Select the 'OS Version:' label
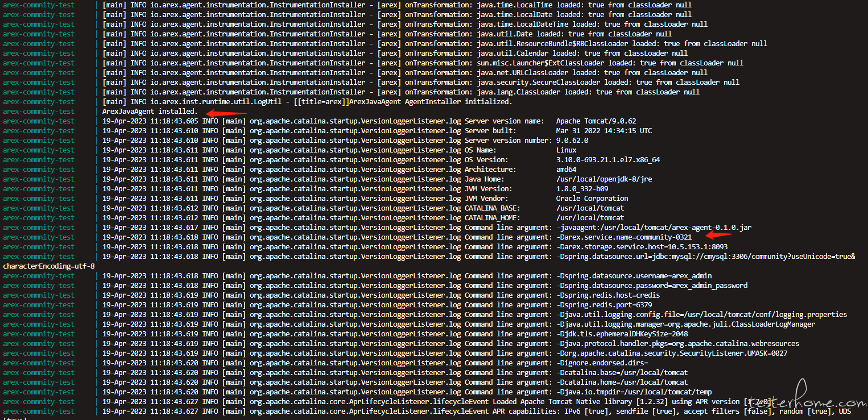Viewport: 868px width, 420px height. coord(486,159)
